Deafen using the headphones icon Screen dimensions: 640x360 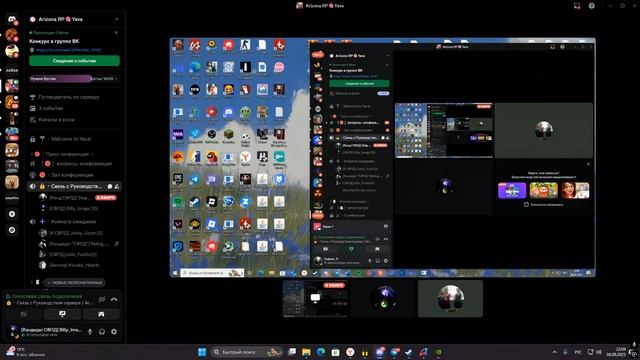102,332
